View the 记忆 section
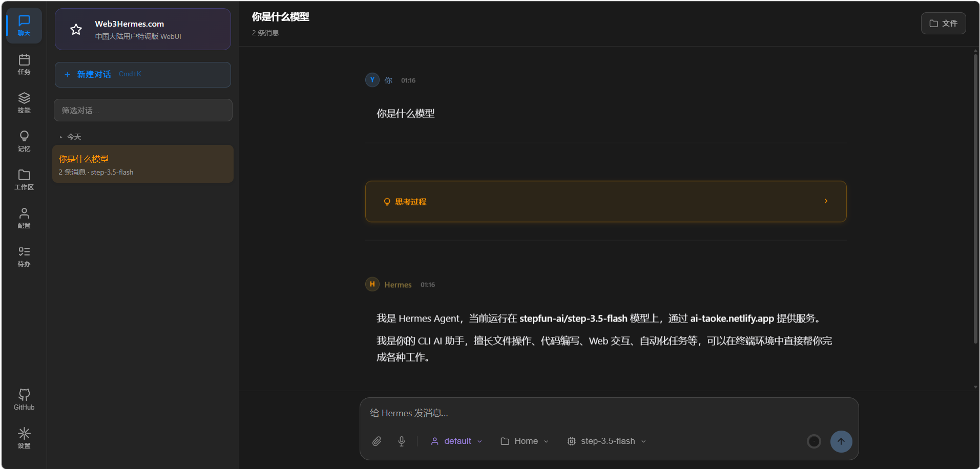The width and height of the screenshot is (980, 469). (x=24, y=140)
